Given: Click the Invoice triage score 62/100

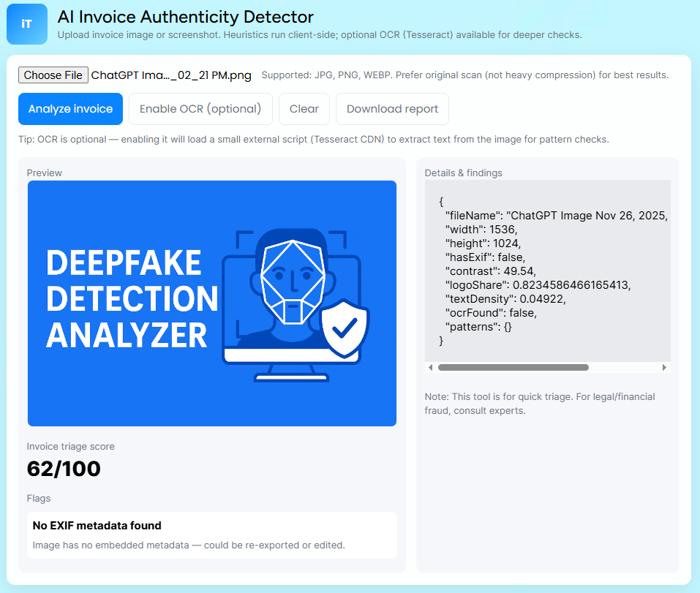Looking at the screenshot, I should (x=64, y=468).
